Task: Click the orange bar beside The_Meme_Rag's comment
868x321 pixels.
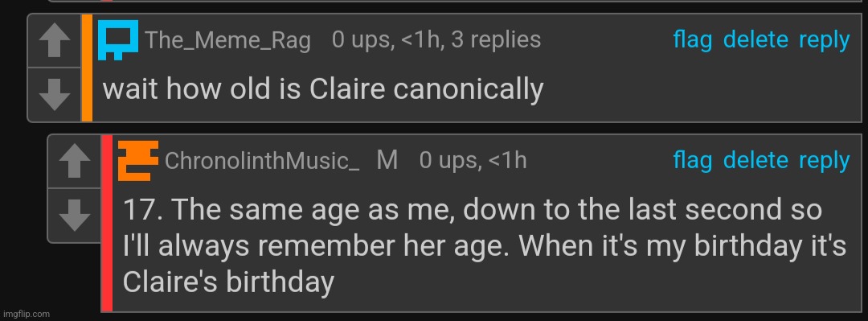Action: tap(87, 68)
